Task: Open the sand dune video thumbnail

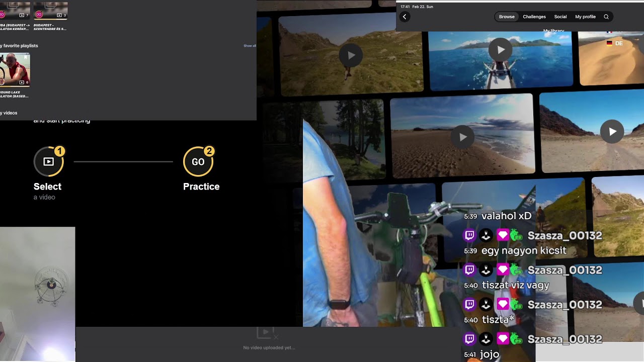Action: [611, 58]
